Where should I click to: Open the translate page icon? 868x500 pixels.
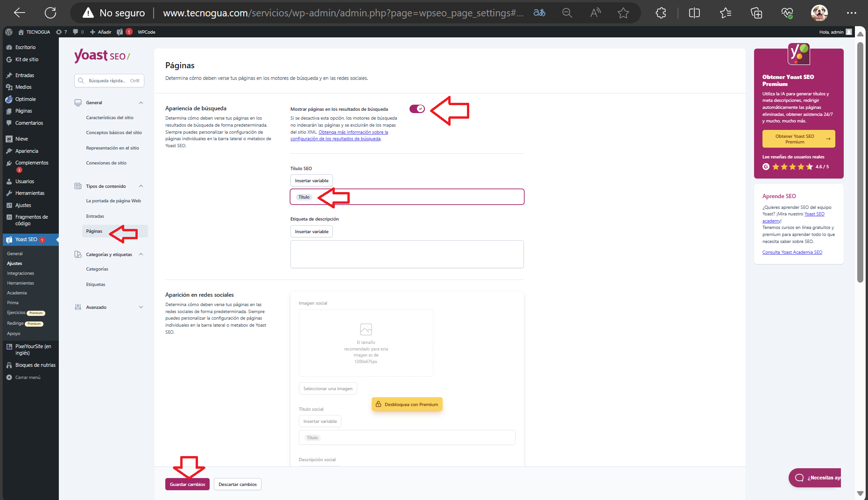539,13
